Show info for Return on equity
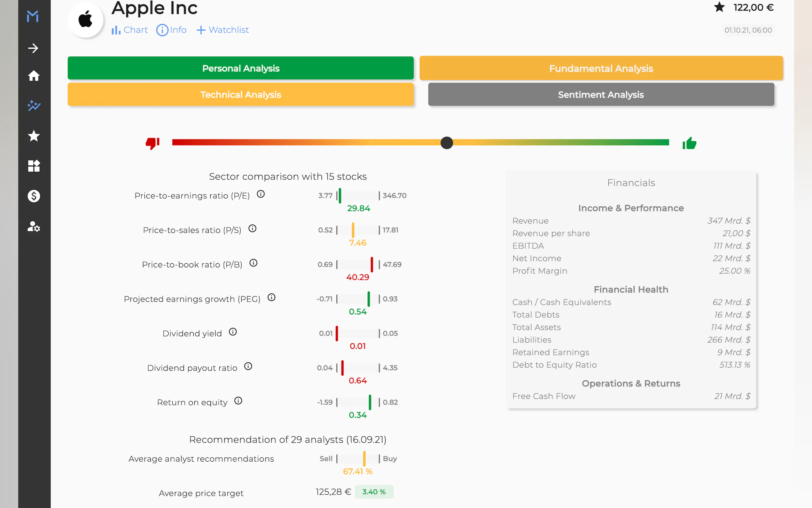Image resolution: width=812 pixels, height=508 pixels. (238, 401)
